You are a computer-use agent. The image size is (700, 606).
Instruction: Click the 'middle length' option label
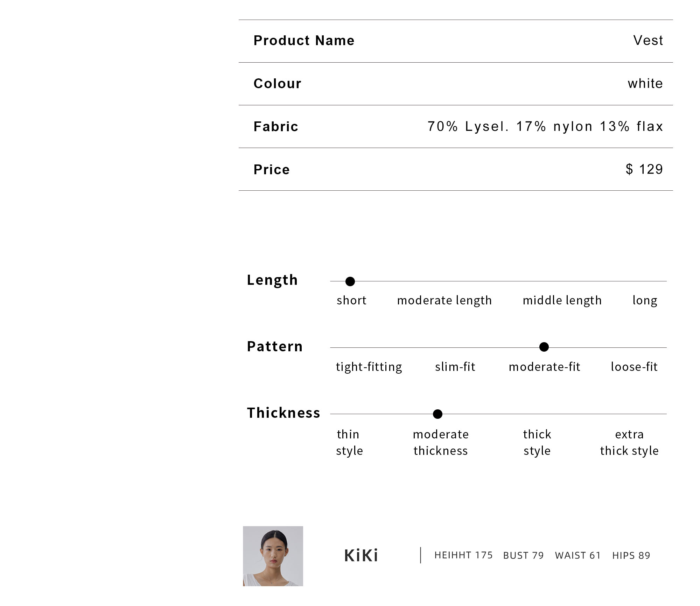[562, 301]
